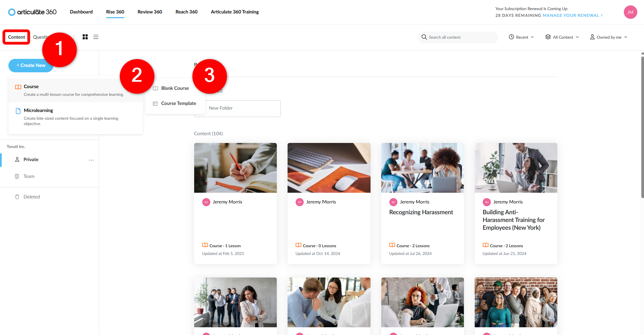This screenshot has width=644, height=335.
Task: Click 'Content (104)' heading
Action: tap(208, 134)
